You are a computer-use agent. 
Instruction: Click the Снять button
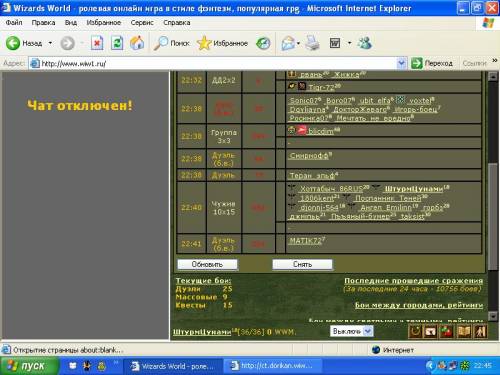pos(302,264)
